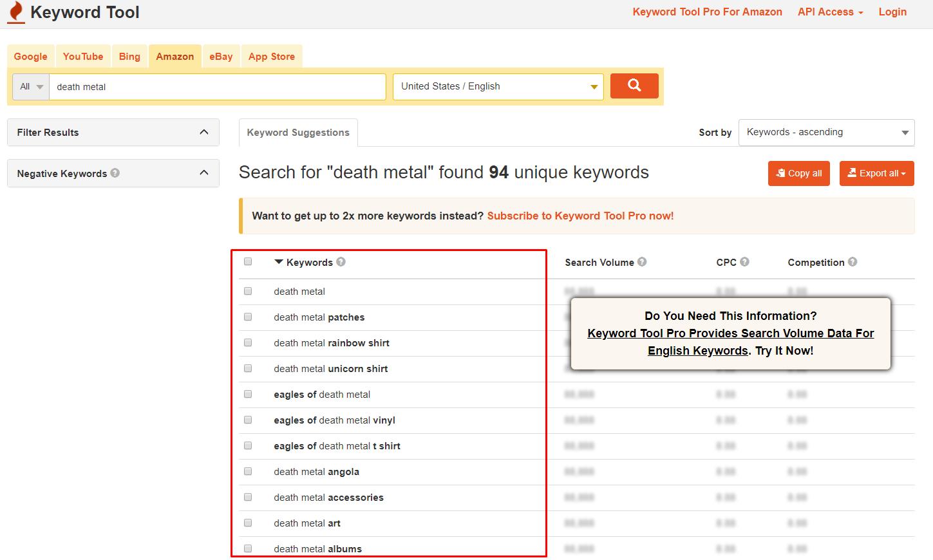Viewport: 933px width, 560px height.
Task: Collapse the Negative Keywords panel
Action: coord(113,173)
